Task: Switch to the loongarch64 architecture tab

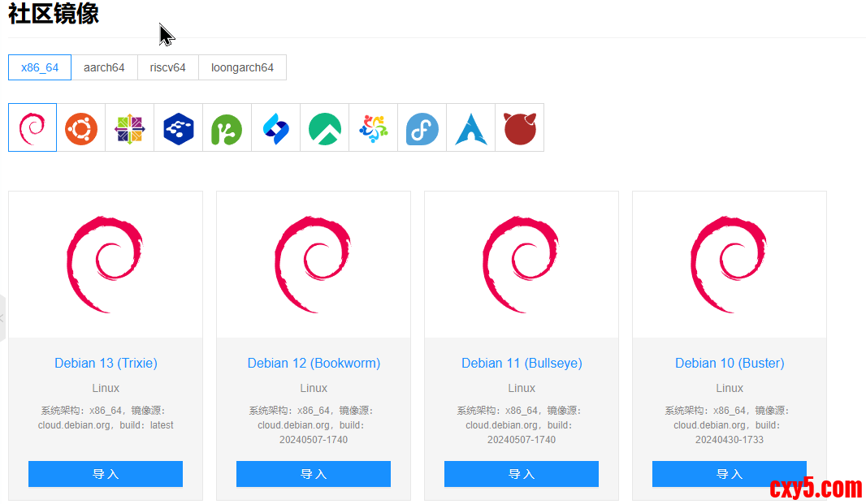Action: [x=242, y=67]
